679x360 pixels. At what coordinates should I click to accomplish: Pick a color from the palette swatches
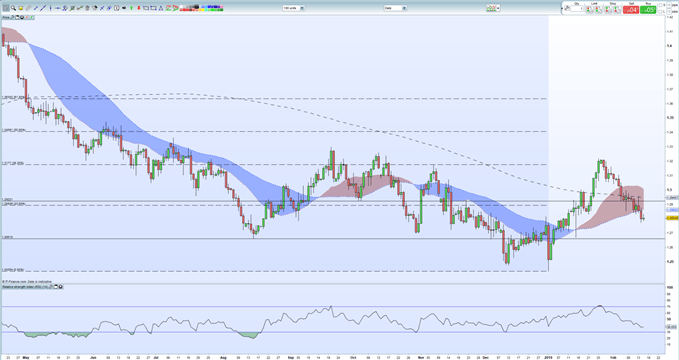point(202,8)
